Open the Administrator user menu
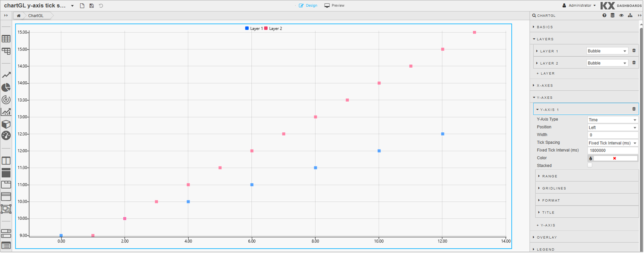Screen dimensions: 644x253 579,5
